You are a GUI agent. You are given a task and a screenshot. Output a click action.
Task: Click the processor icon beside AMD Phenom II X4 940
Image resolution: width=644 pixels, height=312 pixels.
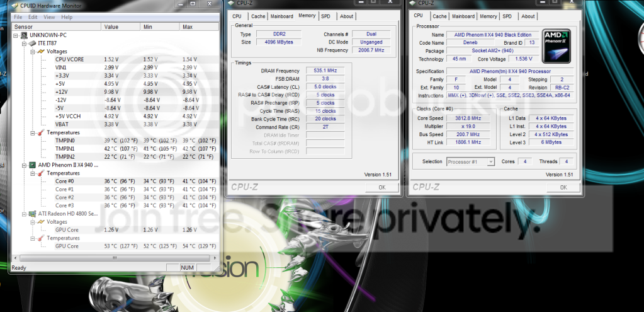pos(31,165)
